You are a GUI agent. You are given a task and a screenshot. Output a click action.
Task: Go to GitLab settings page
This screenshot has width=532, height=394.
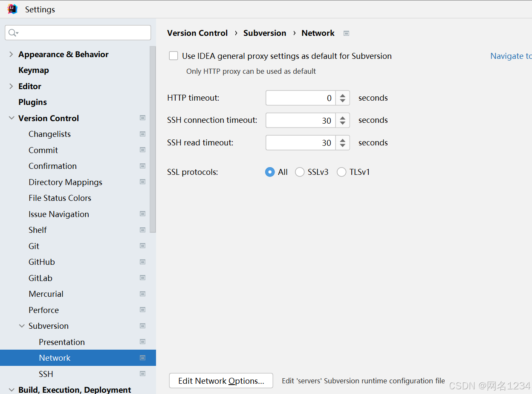point(40,278)
